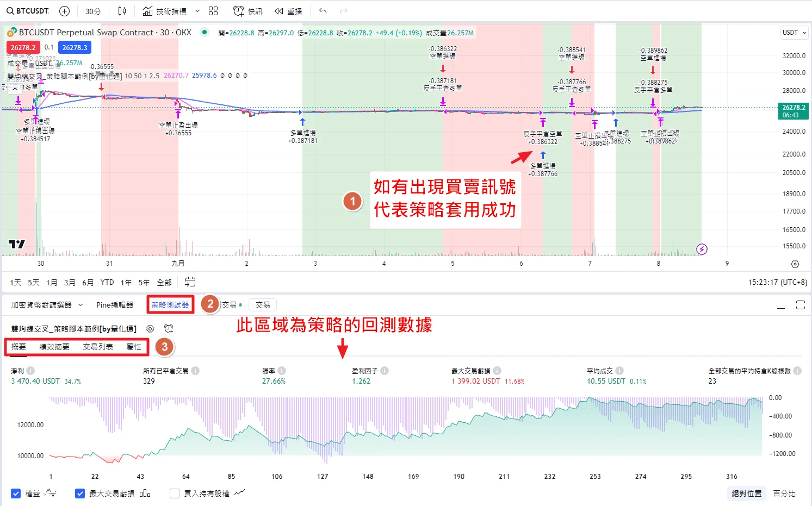
Task: Toggle the 權益 equity checkbox
Action: (16, 493)
